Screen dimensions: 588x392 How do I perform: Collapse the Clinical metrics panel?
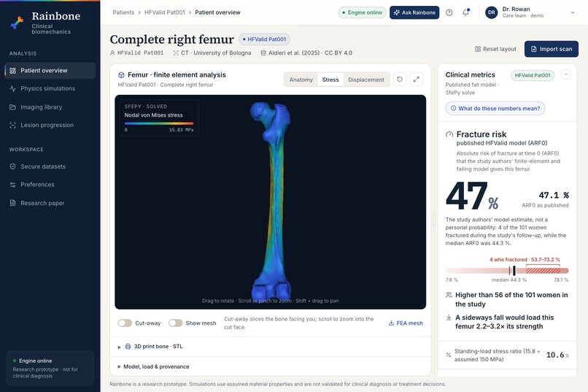pos(566,74)
